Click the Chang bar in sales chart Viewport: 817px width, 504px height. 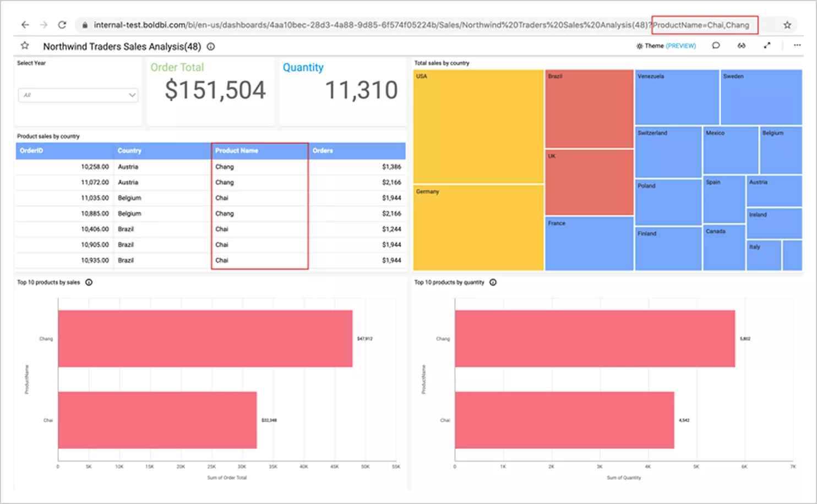pos(205,338)
